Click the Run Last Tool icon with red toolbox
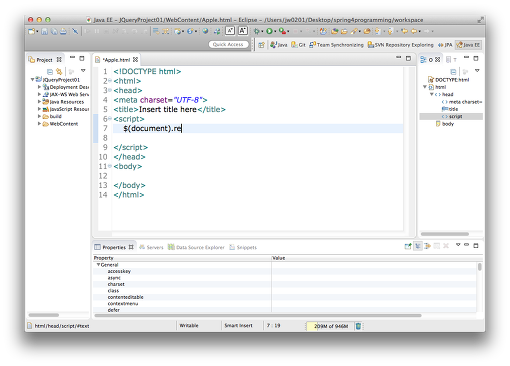Viewport: 510px width, 366px height. coord(282,31)
